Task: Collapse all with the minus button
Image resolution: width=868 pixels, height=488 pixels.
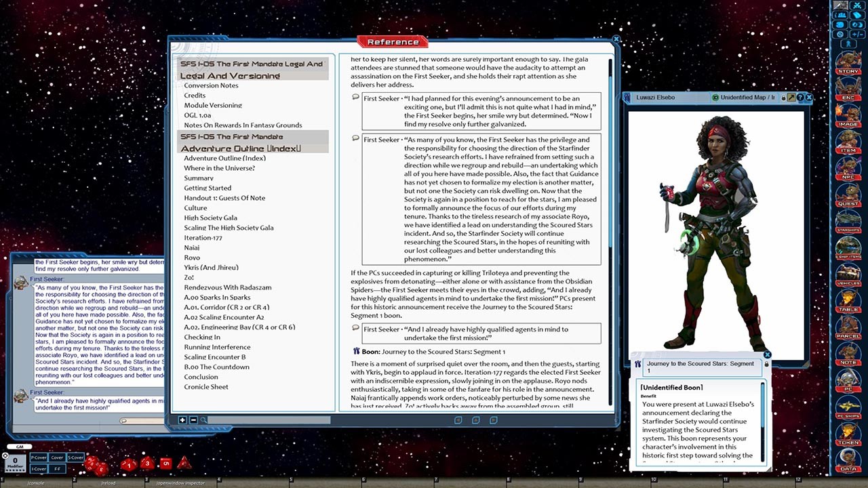Action: point(193,420)
